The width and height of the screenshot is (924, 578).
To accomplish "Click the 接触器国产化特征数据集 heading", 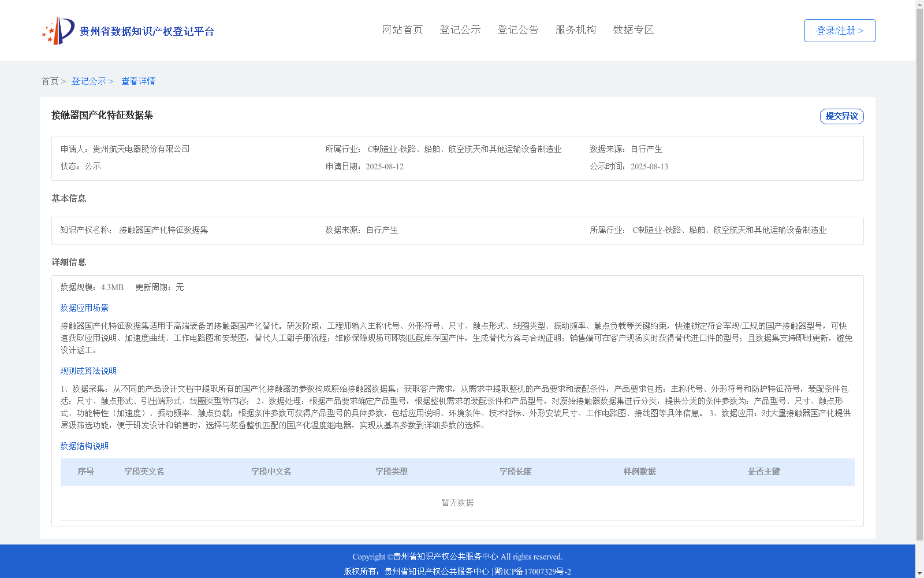I will coord(102,115).
